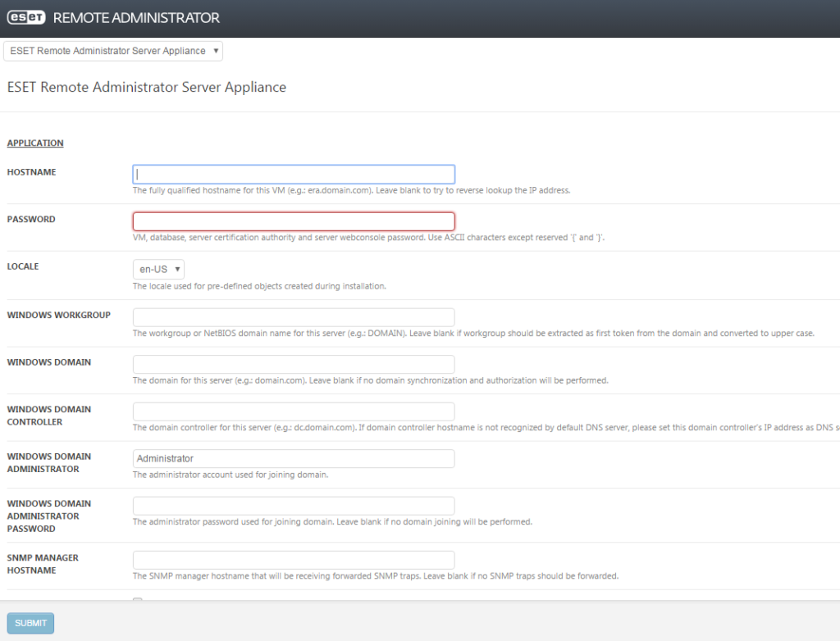Click the HOSTNAME field label

pyautogui.click(x=32, y=172)
